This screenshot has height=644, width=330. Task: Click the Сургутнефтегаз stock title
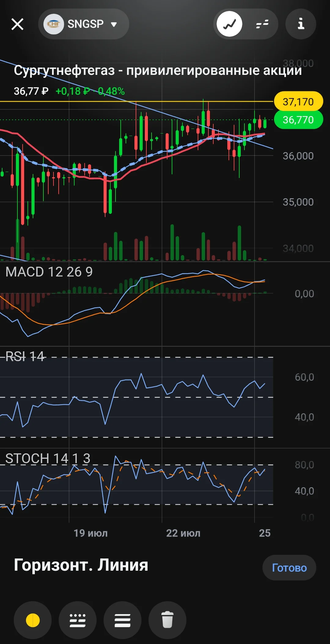coord(158,71)
